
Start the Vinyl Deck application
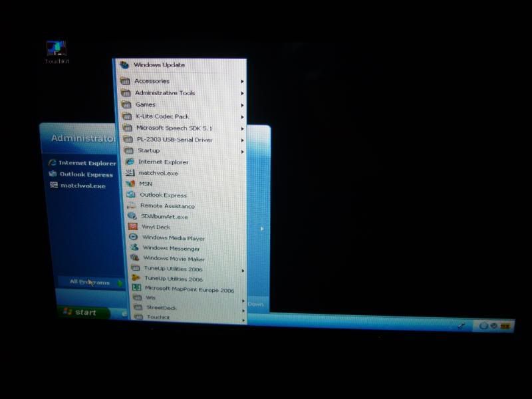coord(156,227)
